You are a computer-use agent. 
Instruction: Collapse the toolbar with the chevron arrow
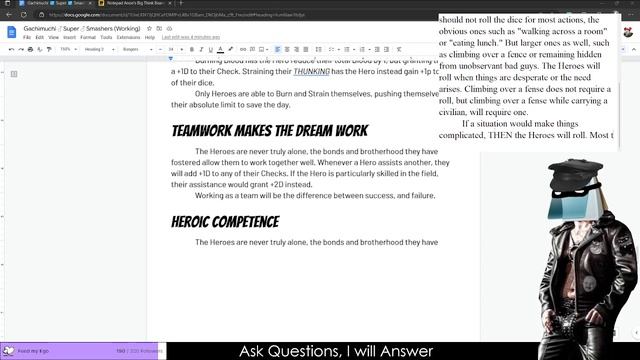(x=634, y=49)
